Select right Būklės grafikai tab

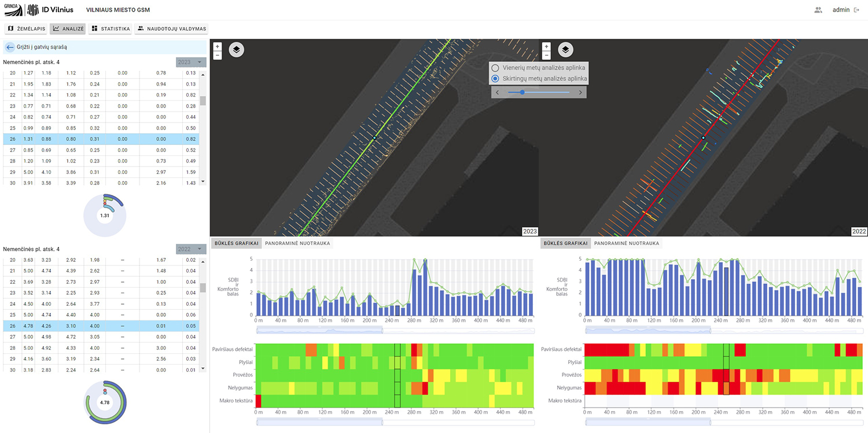(x=566, y=243)
